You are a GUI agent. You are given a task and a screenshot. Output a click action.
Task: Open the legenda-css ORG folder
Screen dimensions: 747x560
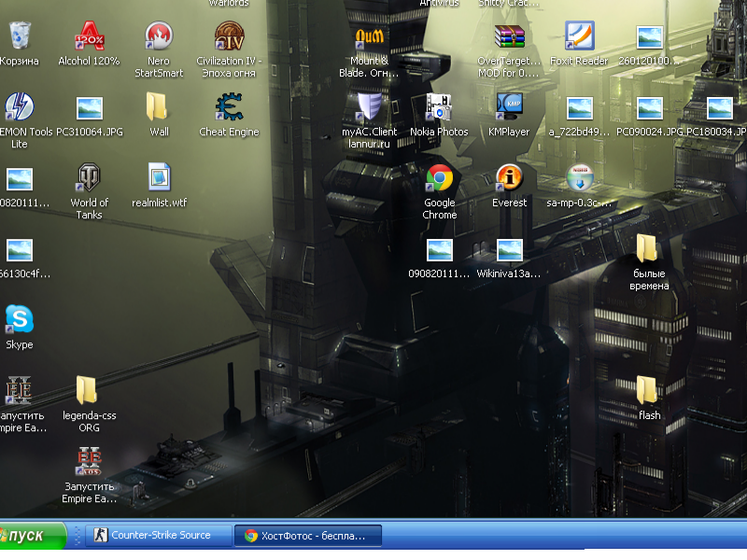87,390
